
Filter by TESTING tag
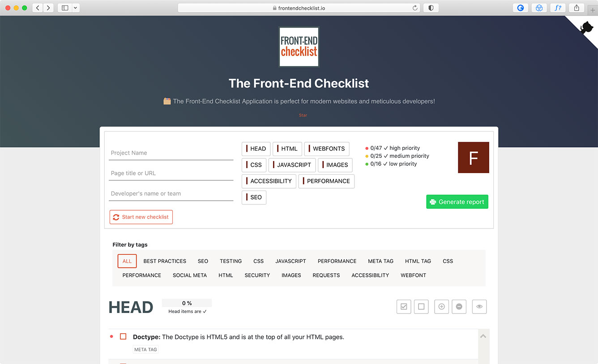pos(231,261)
